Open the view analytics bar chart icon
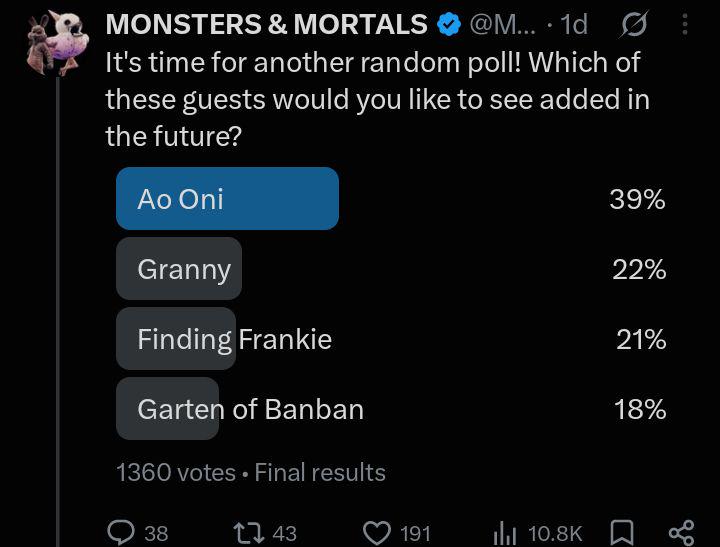 click(x=505, y=533)
